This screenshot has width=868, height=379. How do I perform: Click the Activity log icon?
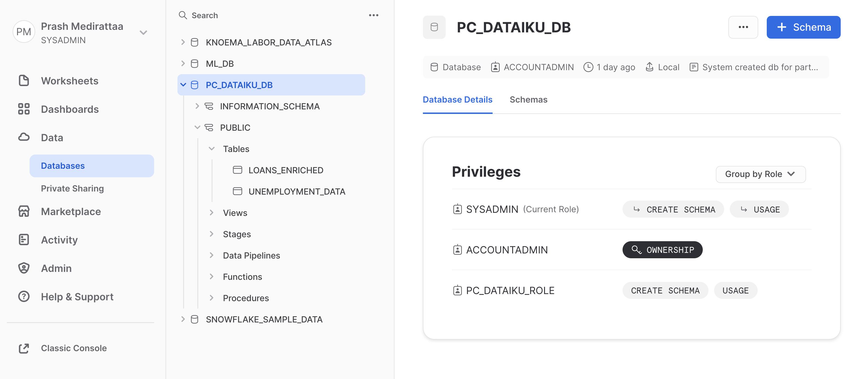point(24,240)
